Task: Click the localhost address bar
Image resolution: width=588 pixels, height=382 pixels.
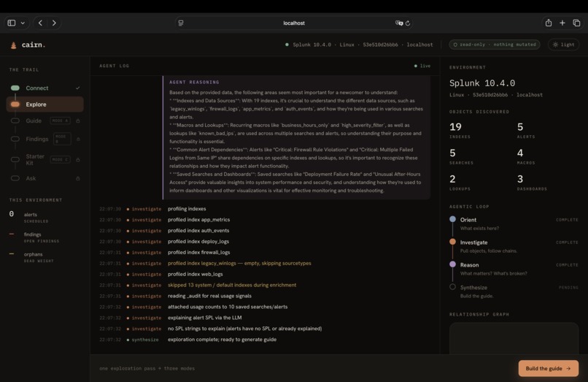Action: [293, 23]
